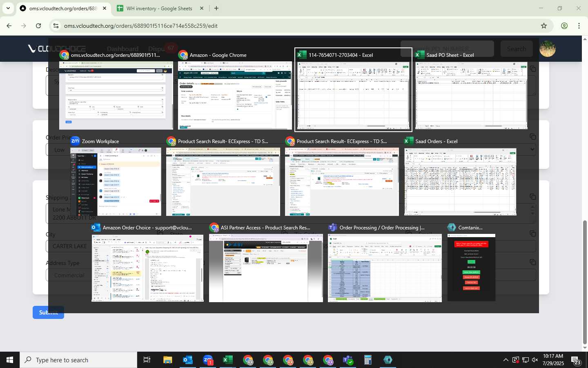Viewport: 588px width, 368px height.
Task: Click the browser page vertical scrollbar
Action: pos(585,282)
